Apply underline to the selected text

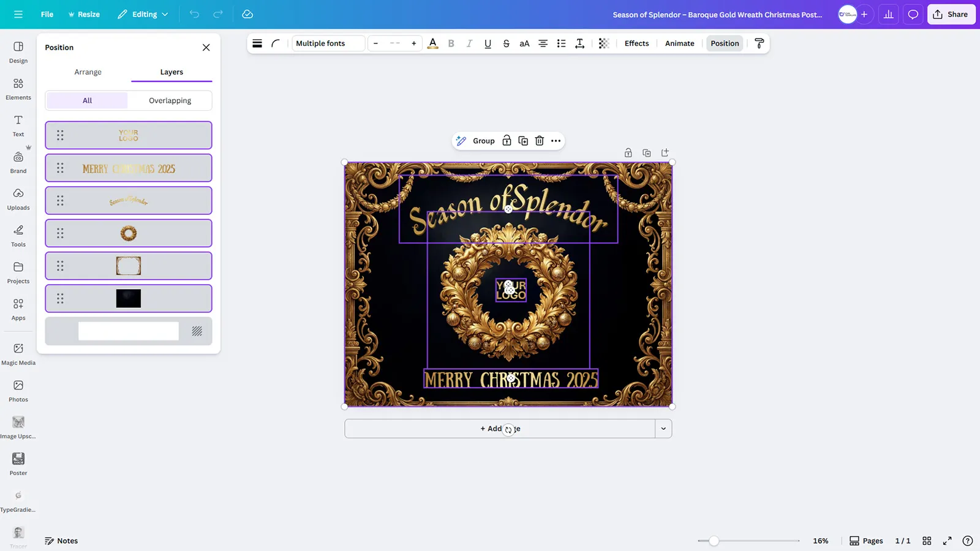(488, 43)
